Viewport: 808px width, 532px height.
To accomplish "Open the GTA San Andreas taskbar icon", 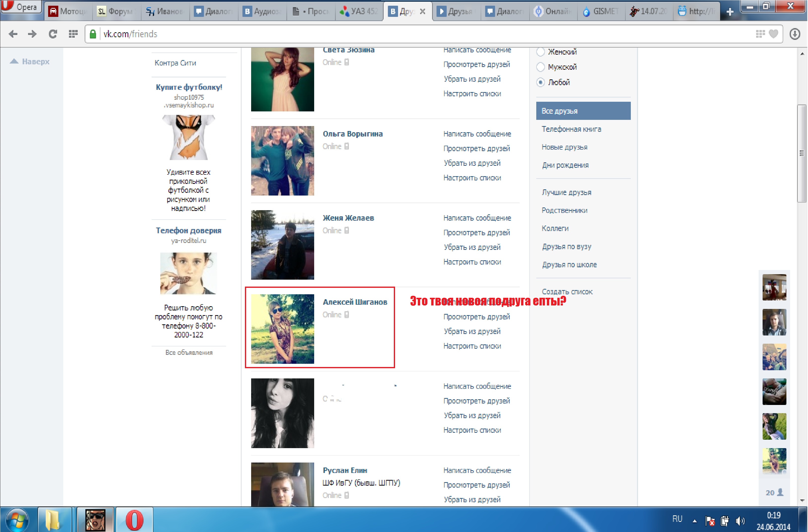I will [x=95, y=520].
